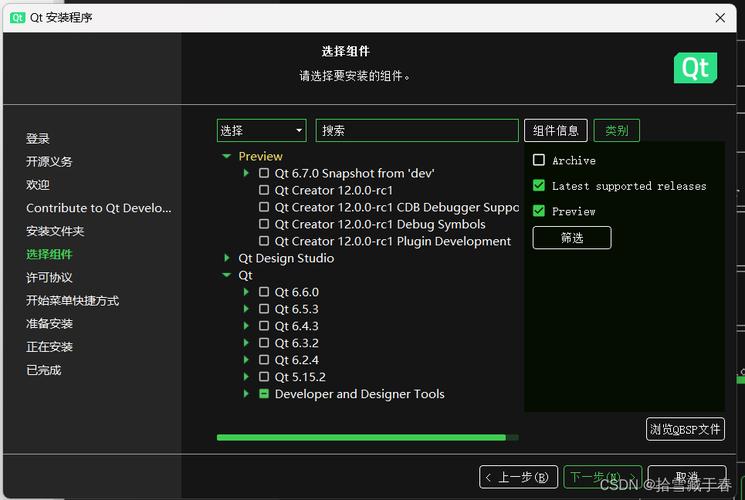Check the Qt 6.3.2 checkbox
745x500 pixels.
point(264,343)
